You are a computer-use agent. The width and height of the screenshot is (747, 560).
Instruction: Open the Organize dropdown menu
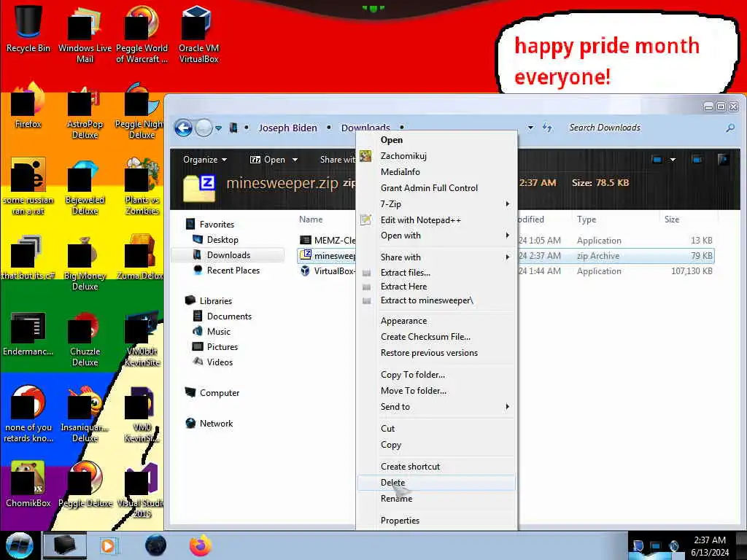point(205,160)
